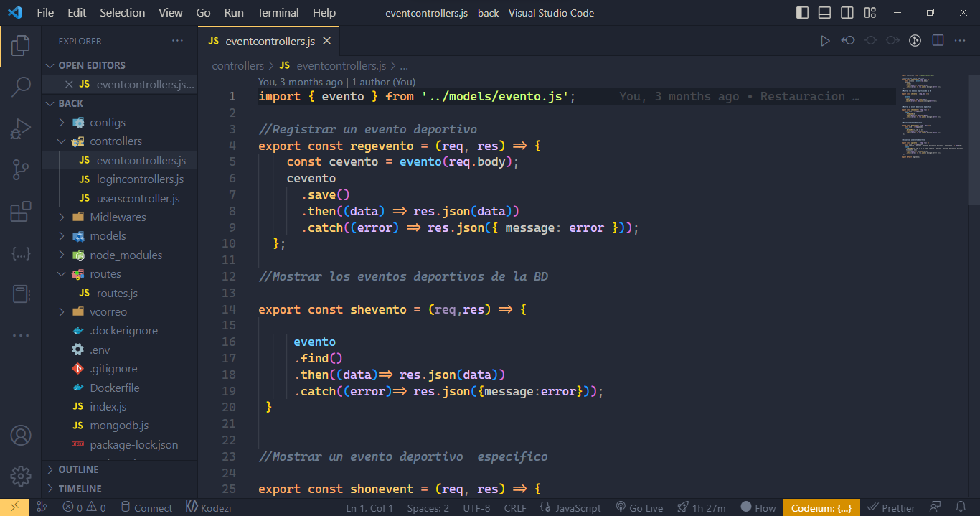The image size is (980, 516).
Task: Show additional views ellipsis in activity bar
Action: [21, 335]
